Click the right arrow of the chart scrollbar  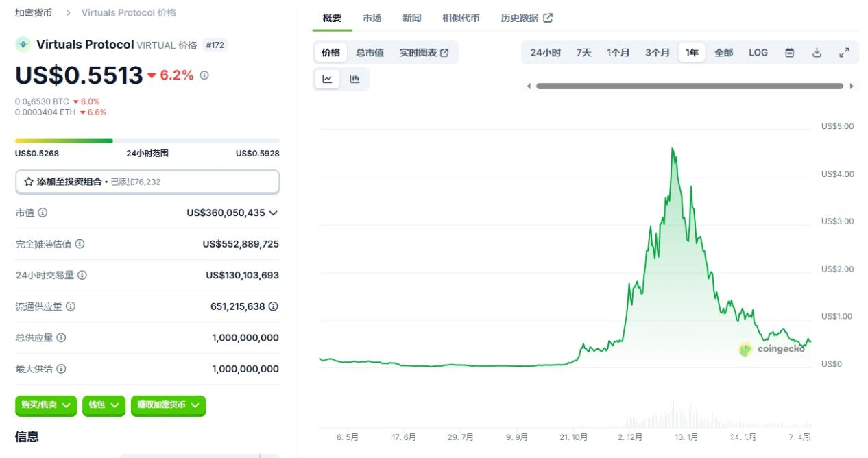tap(852, 86)
